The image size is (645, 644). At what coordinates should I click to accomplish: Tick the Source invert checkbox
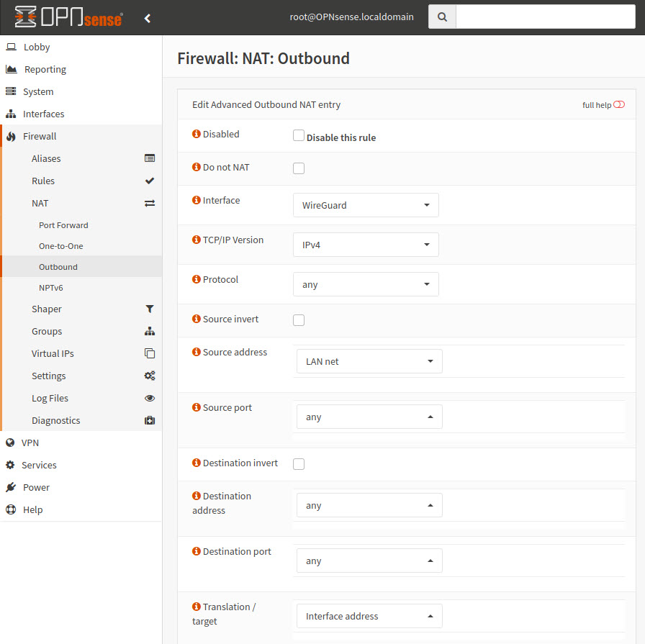click(299, 320)
